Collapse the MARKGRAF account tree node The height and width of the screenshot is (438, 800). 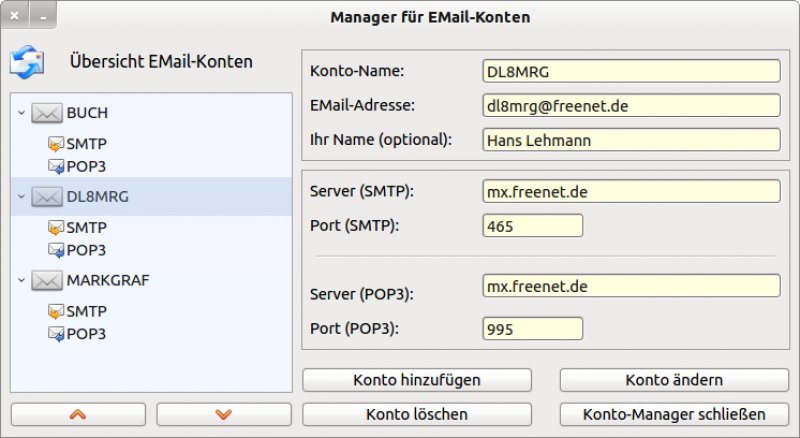[x=21, y=281]
